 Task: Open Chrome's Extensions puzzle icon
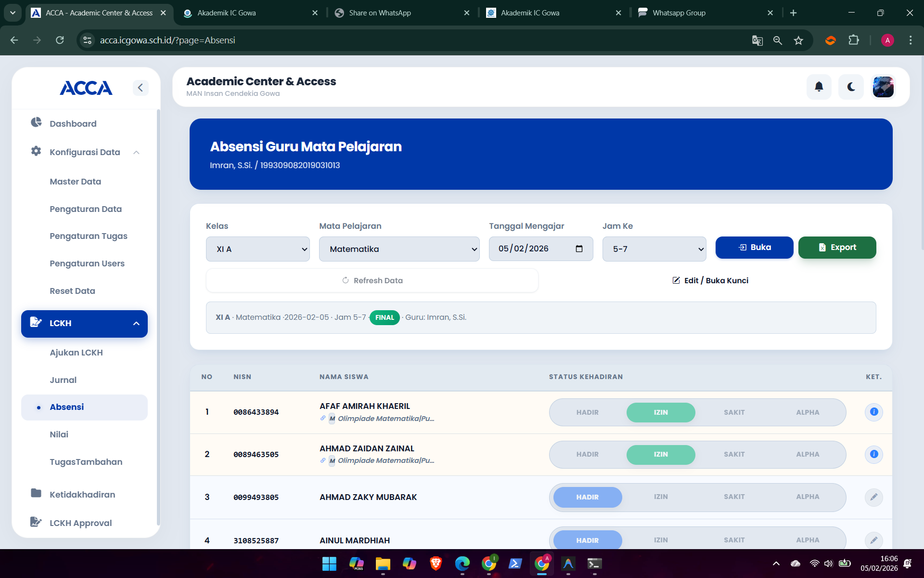pos(854,40)
